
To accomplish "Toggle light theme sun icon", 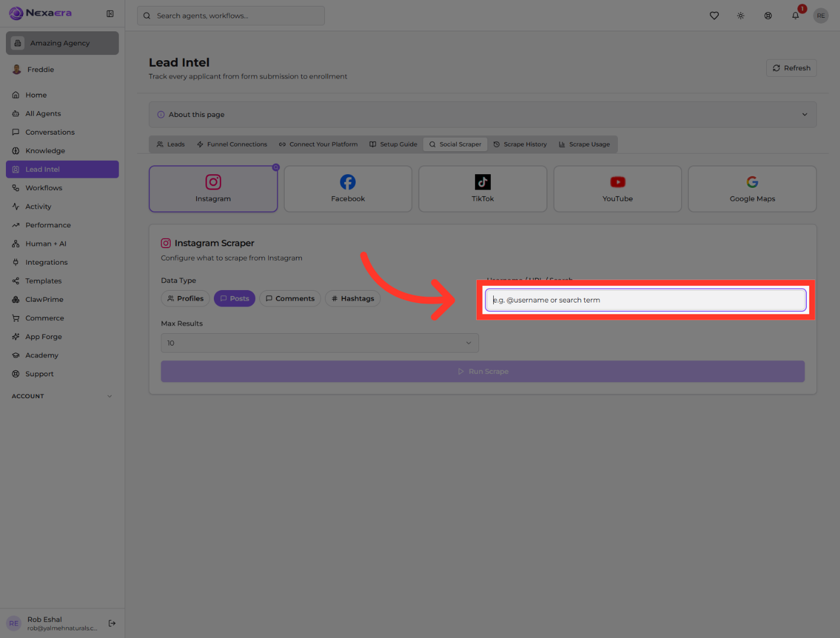I will (x=741, y=16).
